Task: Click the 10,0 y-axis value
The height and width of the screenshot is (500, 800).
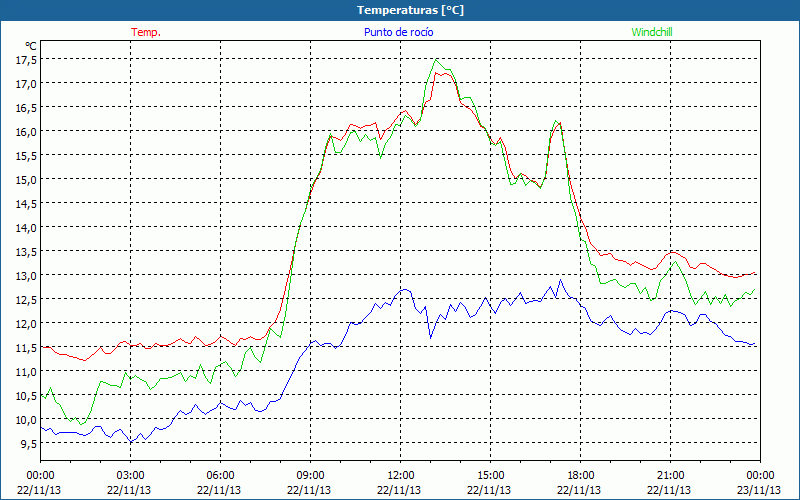Action: click(27, 420)
